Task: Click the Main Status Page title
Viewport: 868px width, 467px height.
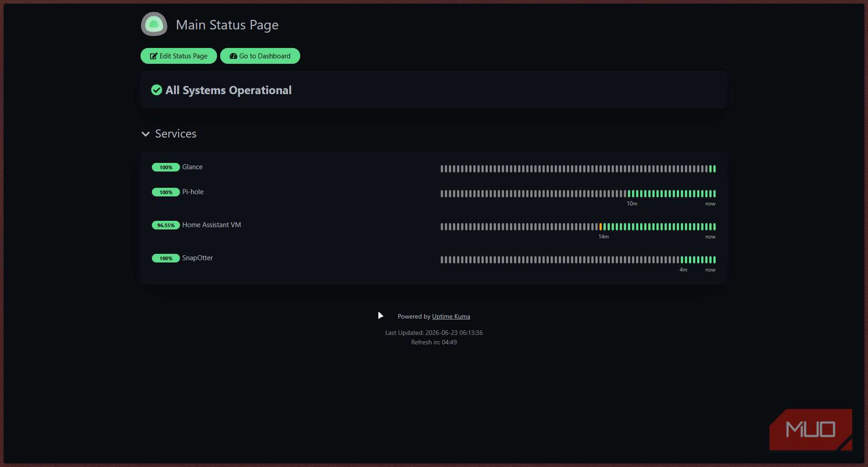Action: pyautogui.click(x=227, y=25)
